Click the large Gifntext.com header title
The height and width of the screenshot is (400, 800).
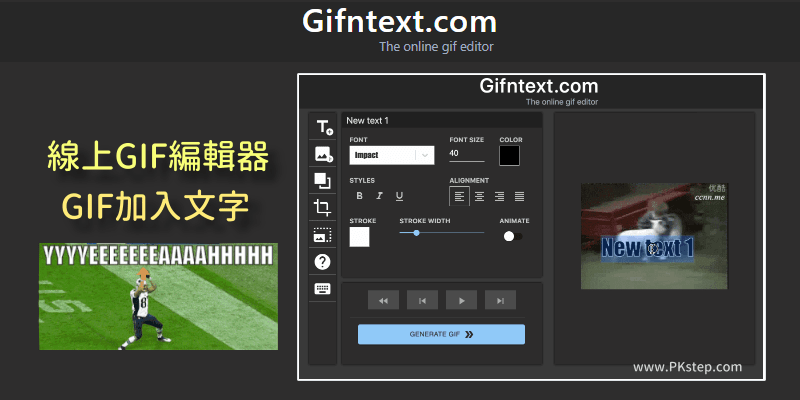[x=399, y=21]
